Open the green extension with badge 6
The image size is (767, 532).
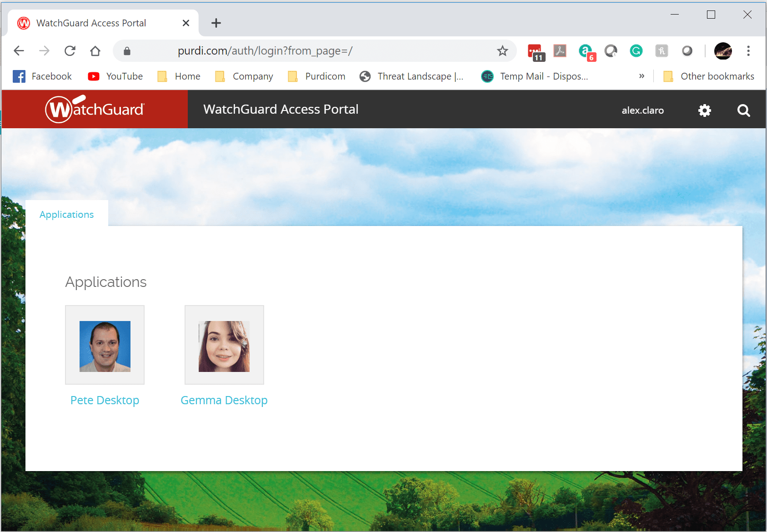[x=587, y=52]
